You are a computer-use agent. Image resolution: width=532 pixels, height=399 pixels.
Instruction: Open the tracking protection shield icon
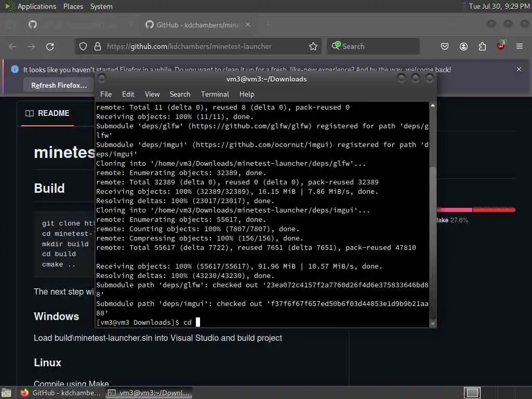tap(83, 46)
